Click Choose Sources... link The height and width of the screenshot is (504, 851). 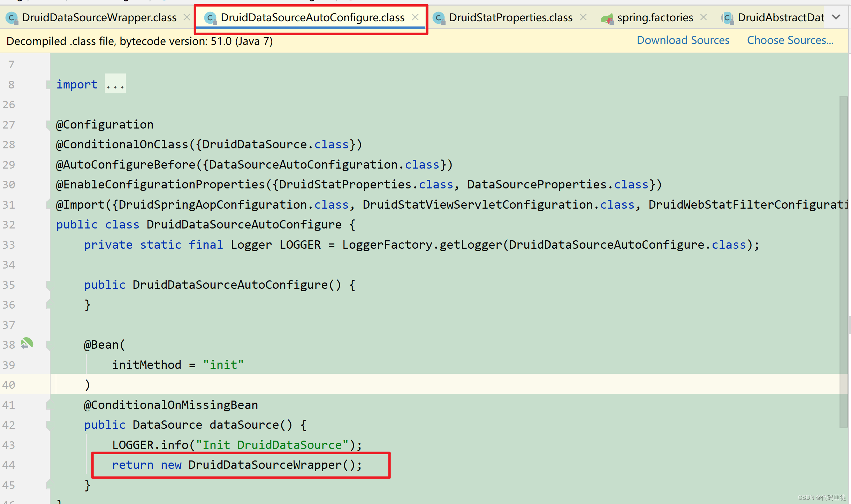790,40
